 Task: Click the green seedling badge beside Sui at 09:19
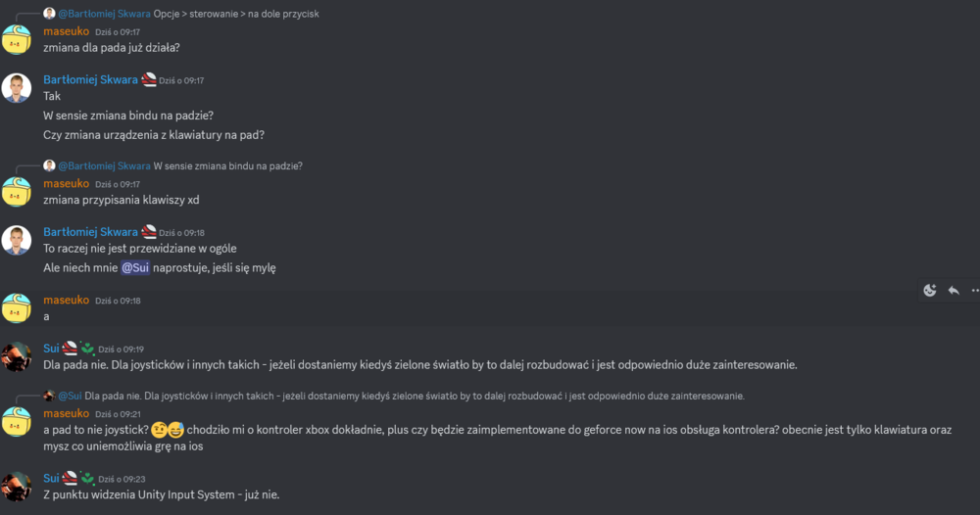click(x=87, y=348)
